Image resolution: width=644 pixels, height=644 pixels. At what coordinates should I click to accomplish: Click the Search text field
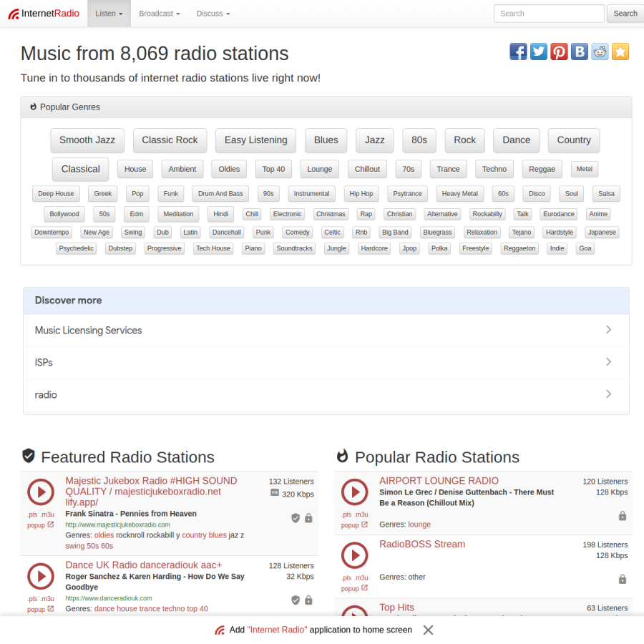tap(549, 14)
